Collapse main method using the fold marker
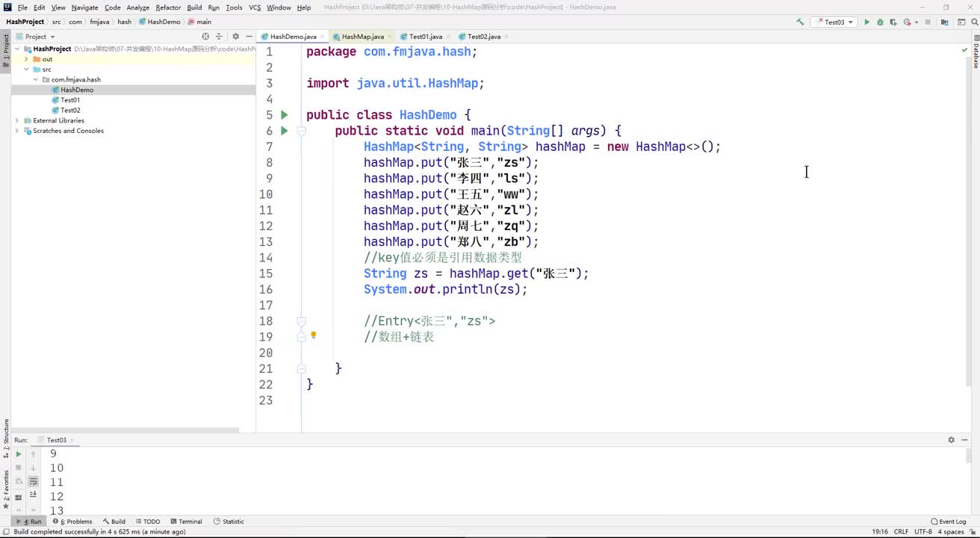Screen dimensions: 980x538 pos(301,131)
